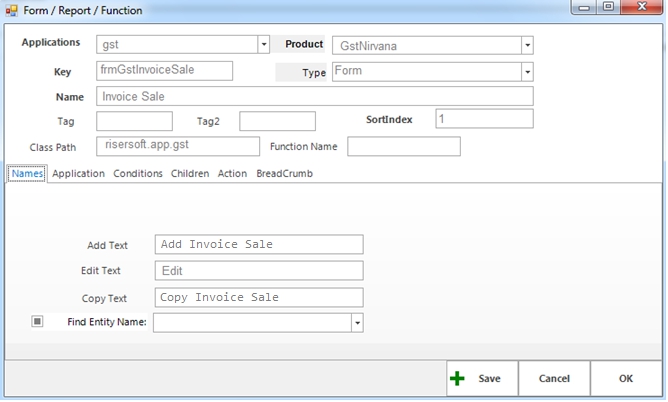The image size is (668, 402).
Task: Open the Applications dropdown arrow
Action: coord(264,44)
